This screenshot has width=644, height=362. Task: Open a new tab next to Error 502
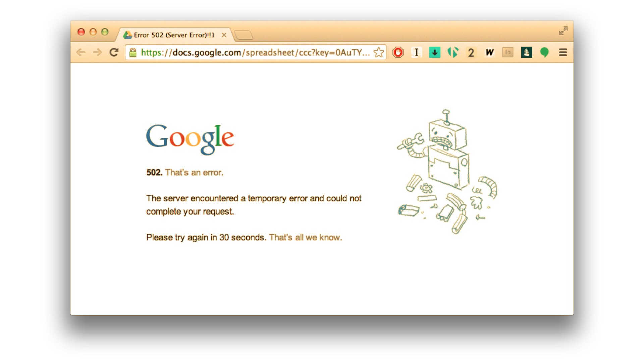(244, 35)
